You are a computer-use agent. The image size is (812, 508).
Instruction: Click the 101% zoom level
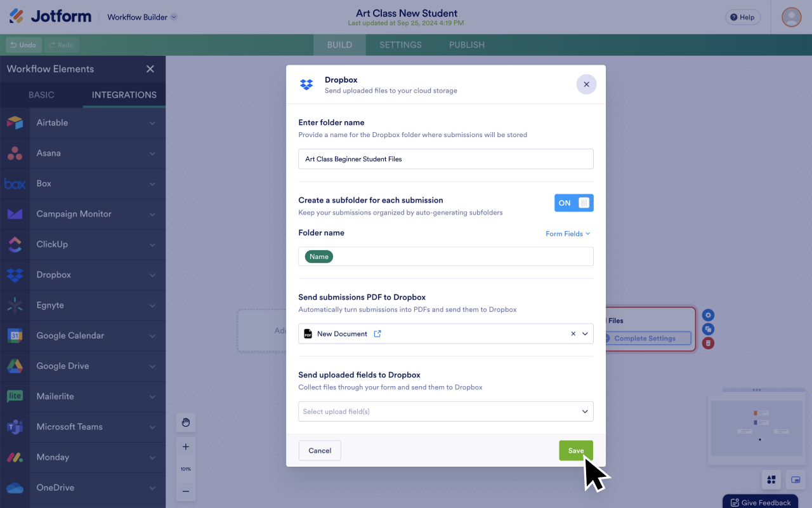186,469
